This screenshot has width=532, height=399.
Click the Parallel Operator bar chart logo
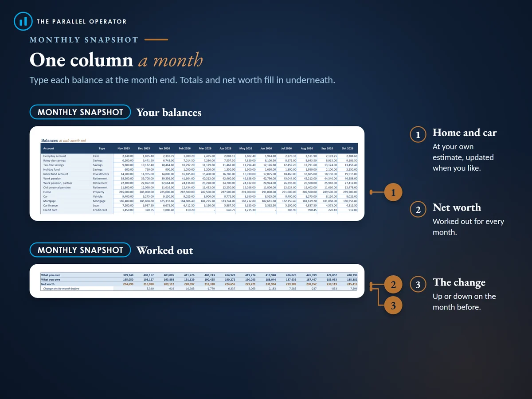tap(23, 21)
